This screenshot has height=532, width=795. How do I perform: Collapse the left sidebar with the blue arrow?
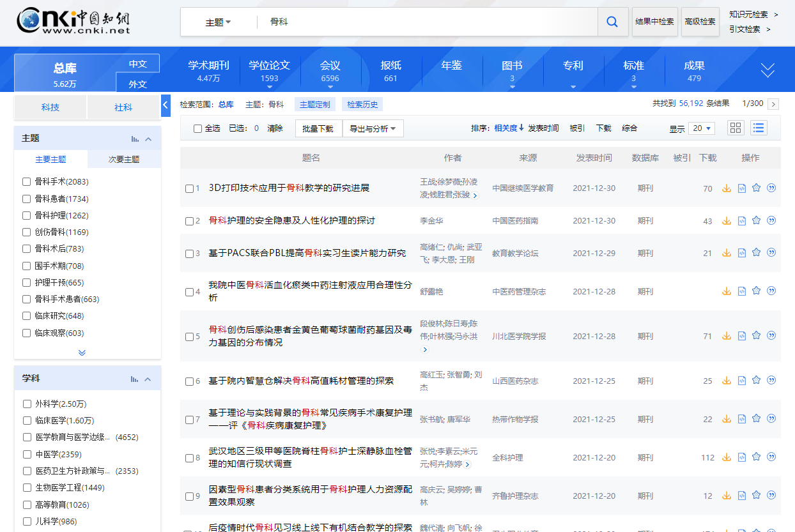pos(166,105)
